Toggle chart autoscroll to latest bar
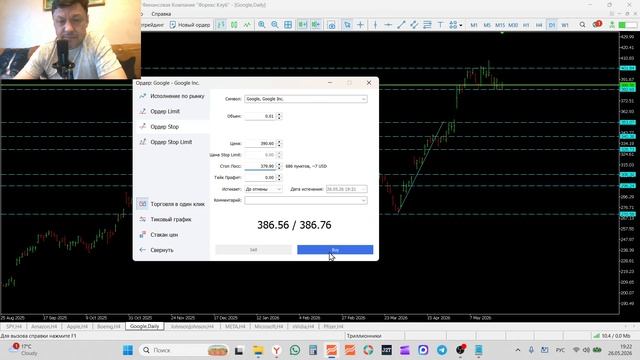 point(316,25)
